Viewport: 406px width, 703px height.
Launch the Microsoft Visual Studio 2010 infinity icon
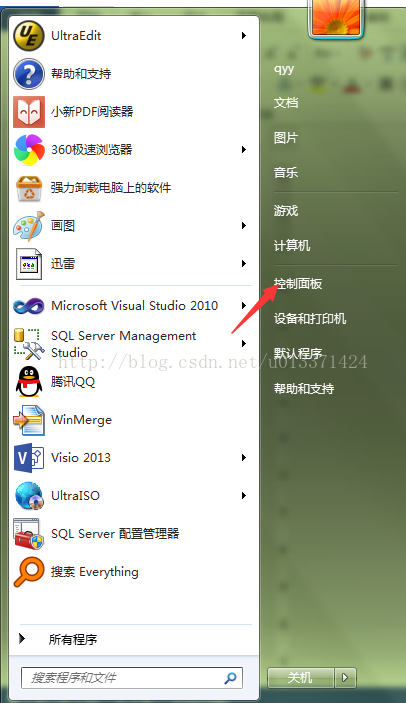[29, 306]
